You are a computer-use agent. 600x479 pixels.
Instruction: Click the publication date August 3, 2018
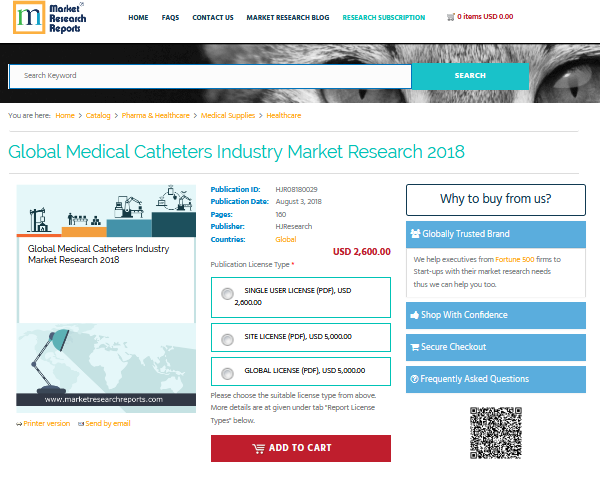coord(298,202)
